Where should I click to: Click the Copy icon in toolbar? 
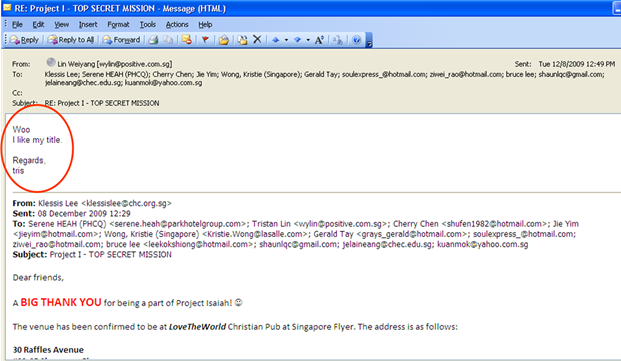coord(168,40)
